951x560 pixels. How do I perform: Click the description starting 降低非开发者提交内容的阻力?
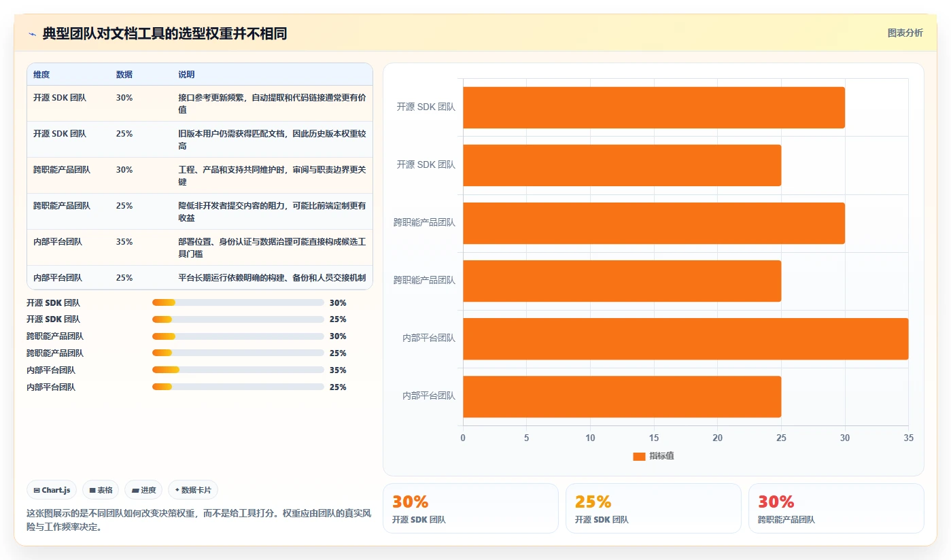coord(272,211)
